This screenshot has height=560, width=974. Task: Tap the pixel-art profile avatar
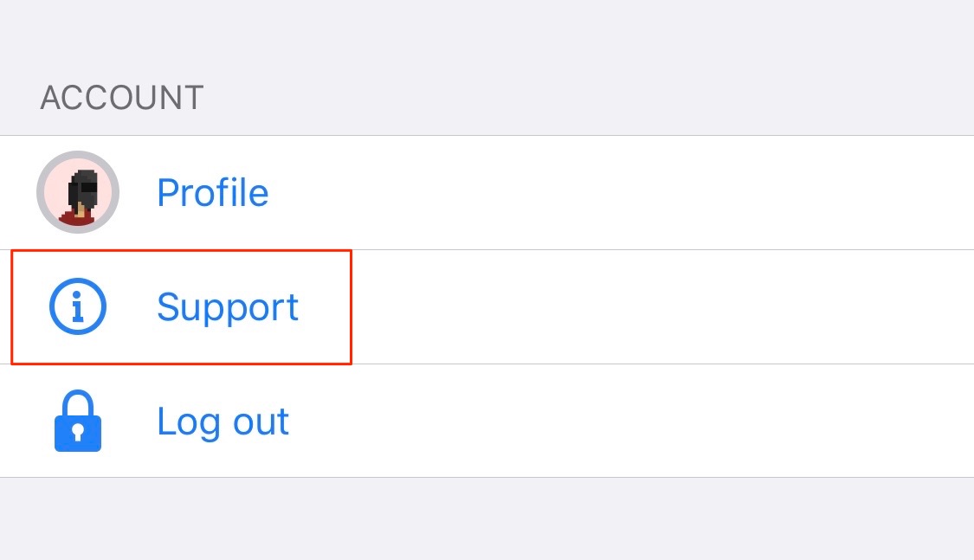tap(78, 192)
